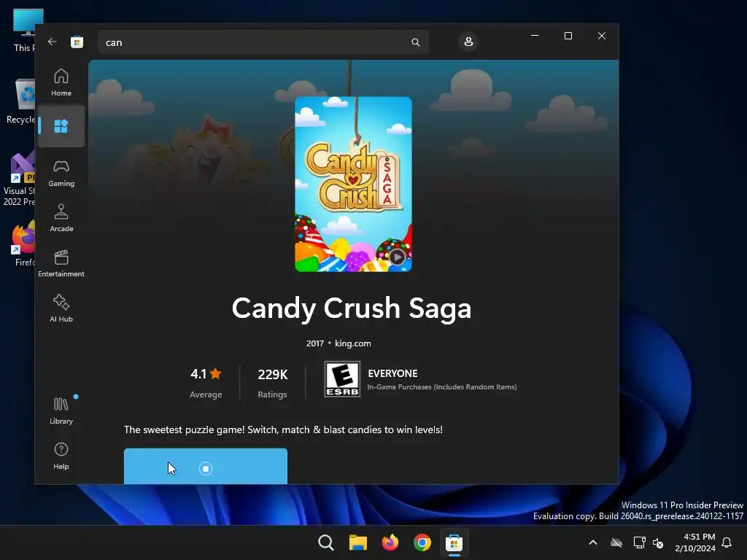
Task: Open Gaming section in the sidebar
Action: [61, 173]
